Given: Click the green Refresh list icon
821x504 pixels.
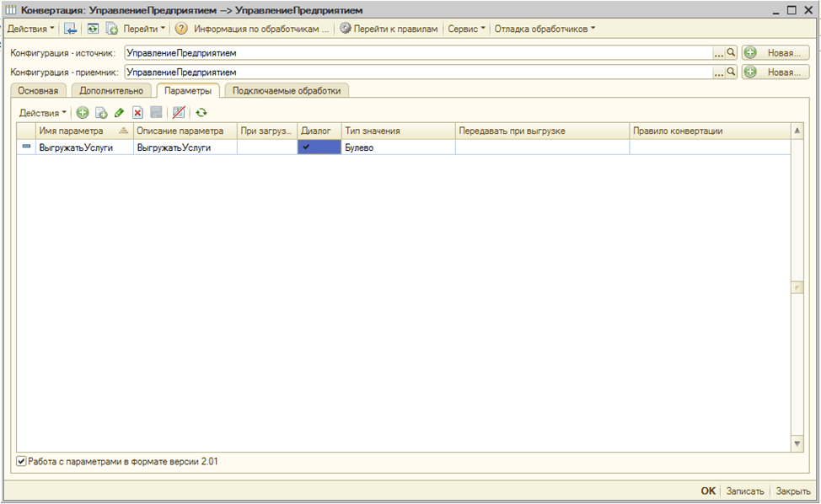Looking at the screenshot, I should pos(201,112).
